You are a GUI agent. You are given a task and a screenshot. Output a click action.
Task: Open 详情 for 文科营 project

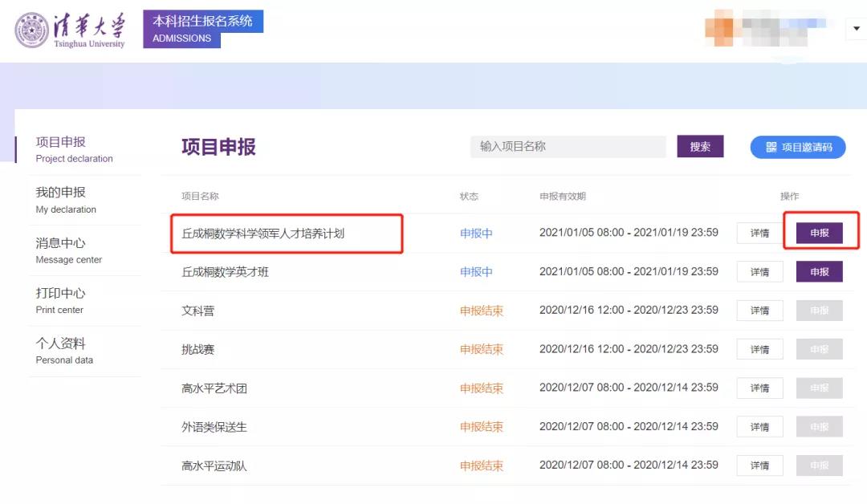759,311
